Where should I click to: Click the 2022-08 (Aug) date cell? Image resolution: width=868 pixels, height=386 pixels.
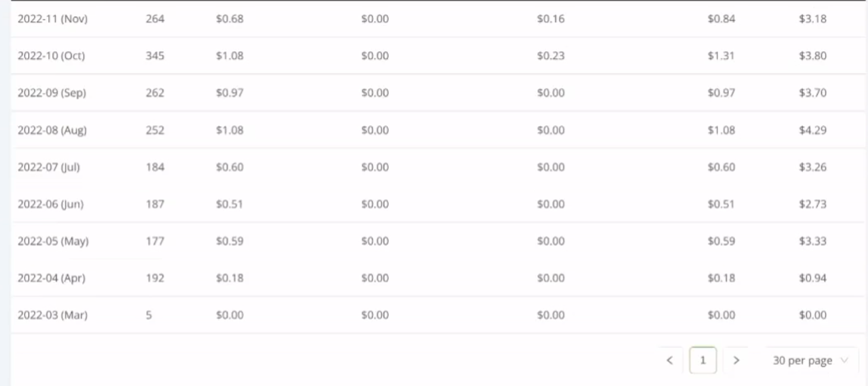pyautogui.click(x=52, y=130)
